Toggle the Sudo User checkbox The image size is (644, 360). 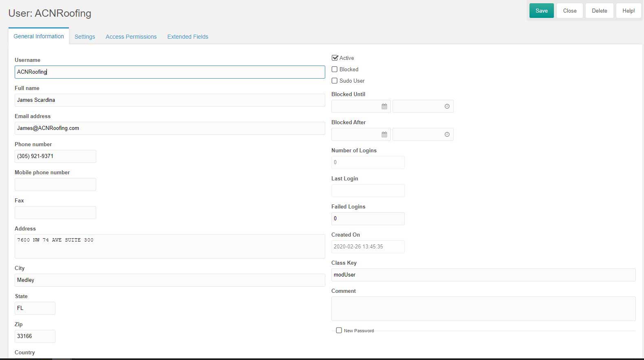pyautogui.click(x=335, y=81)
